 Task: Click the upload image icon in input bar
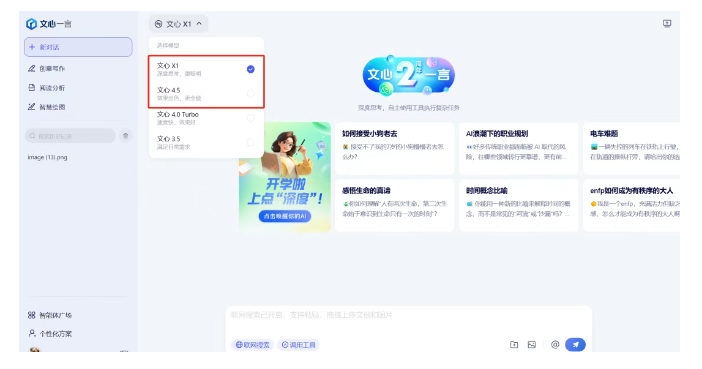point(531,344)
